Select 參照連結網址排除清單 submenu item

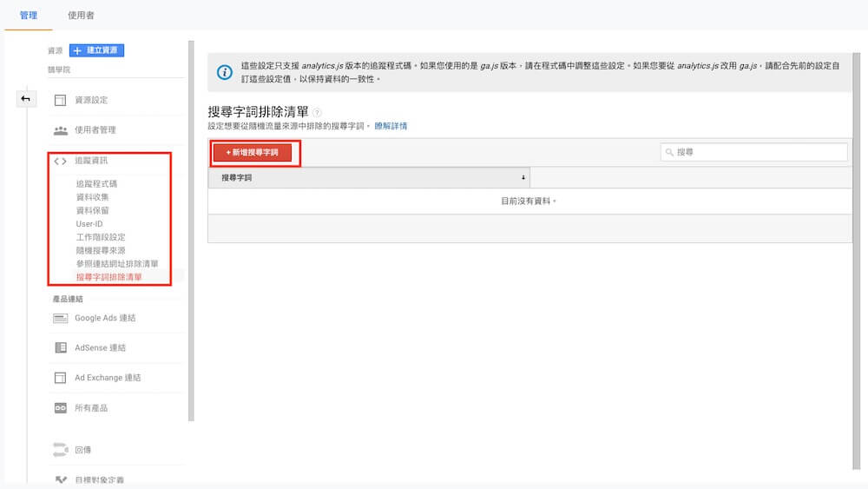pyautogui.click(x=117, y=263)
